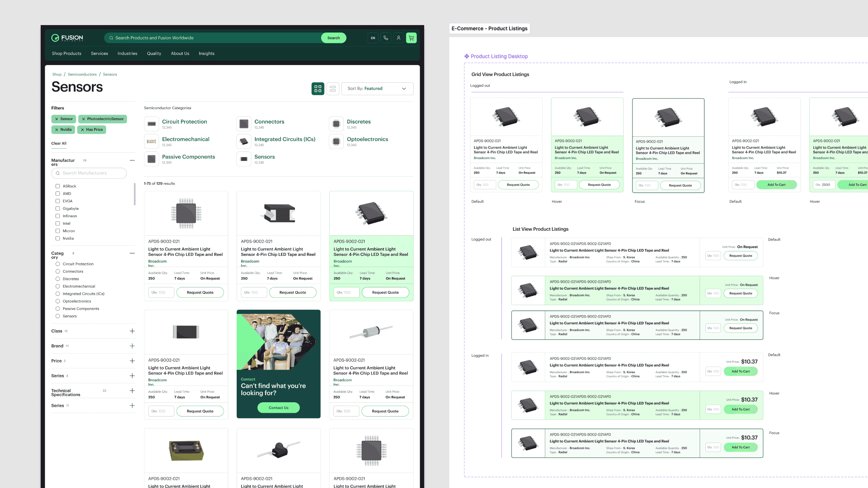
Task: Click the Integrated Circuits category thumbnail icon
Action: click(244, 141)
